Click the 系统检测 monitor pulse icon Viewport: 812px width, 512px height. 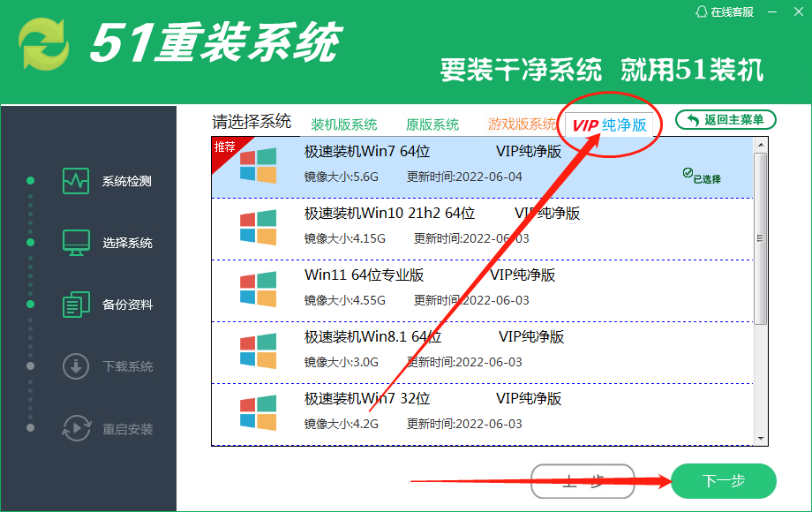point(76,181)
